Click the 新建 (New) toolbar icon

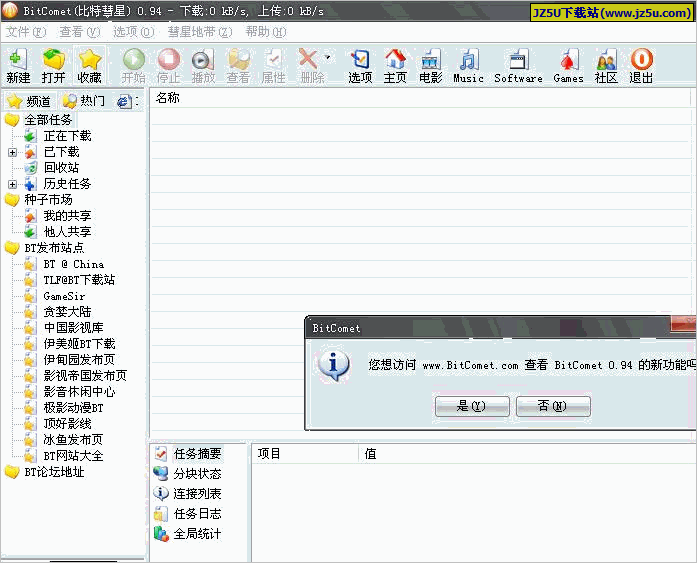(18, 66)
